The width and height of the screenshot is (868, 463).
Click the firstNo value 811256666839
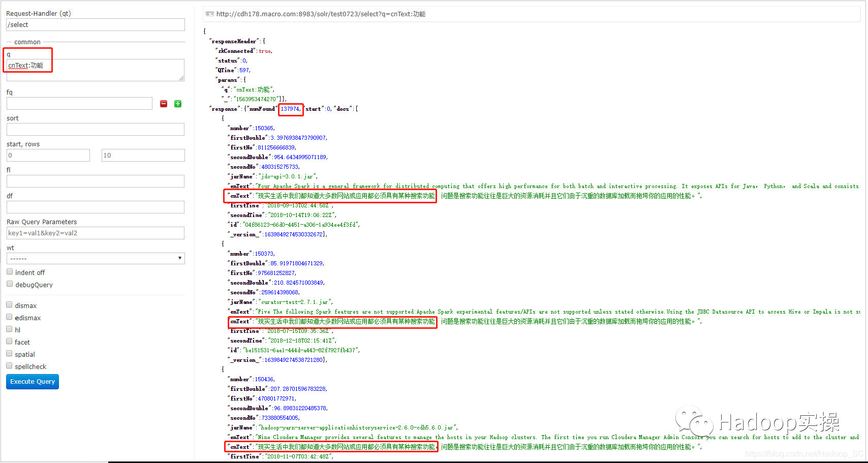point(276,147)
